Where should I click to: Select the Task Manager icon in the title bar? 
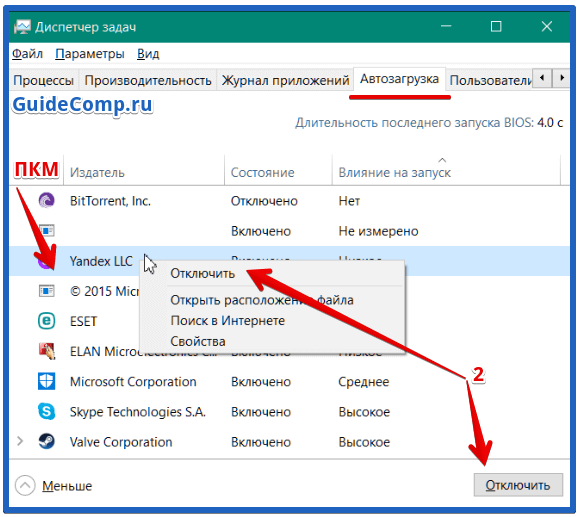(x=22, y=27)
